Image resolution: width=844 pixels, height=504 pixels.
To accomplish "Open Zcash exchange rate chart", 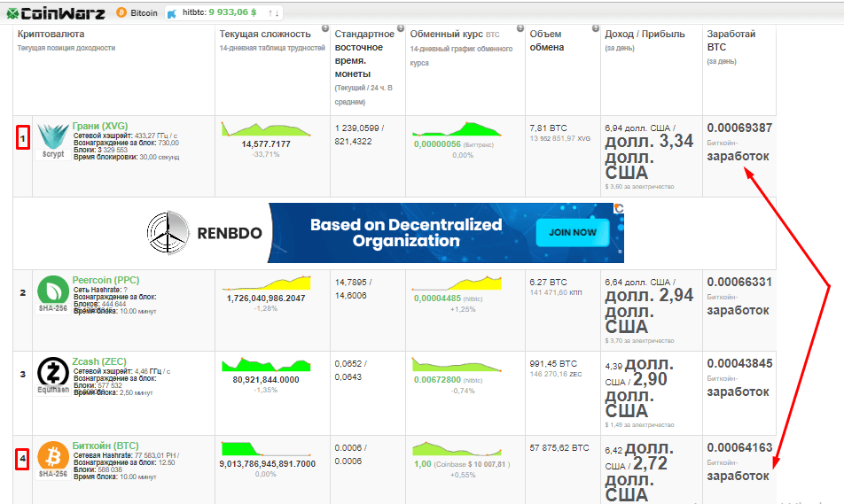I will click(457, 365).
